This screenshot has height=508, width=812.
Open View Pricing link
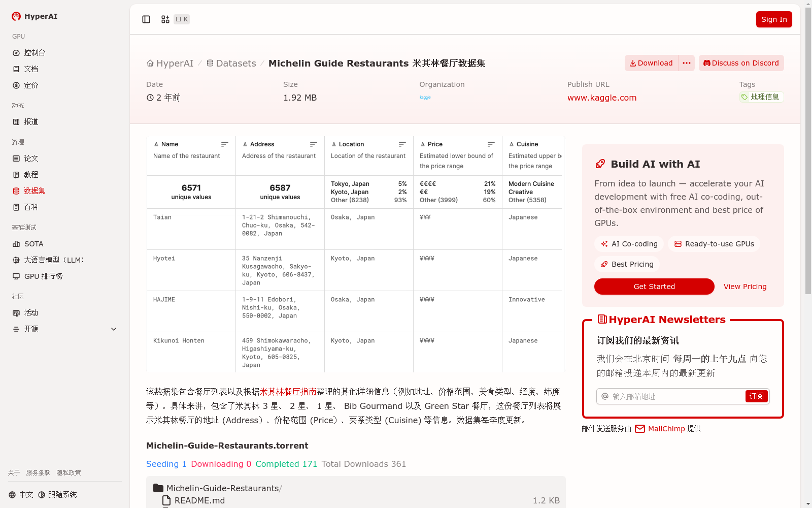point(745,287)
